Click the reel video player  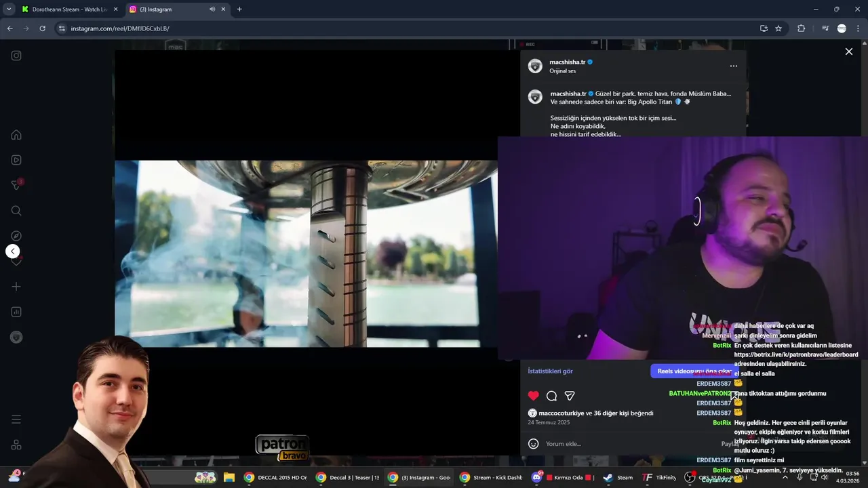tap(306, 253)
